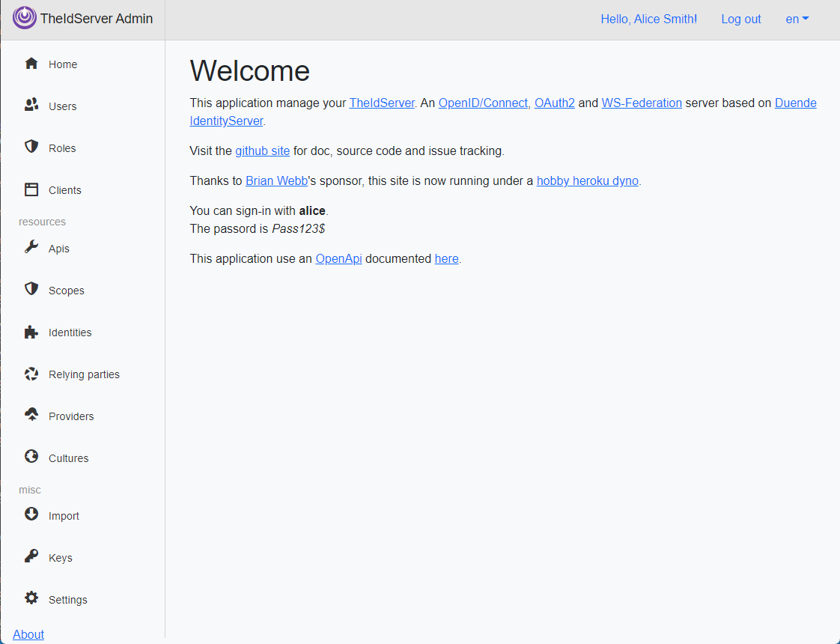Click the Identities puzzle piece icon

pos(31,332)
